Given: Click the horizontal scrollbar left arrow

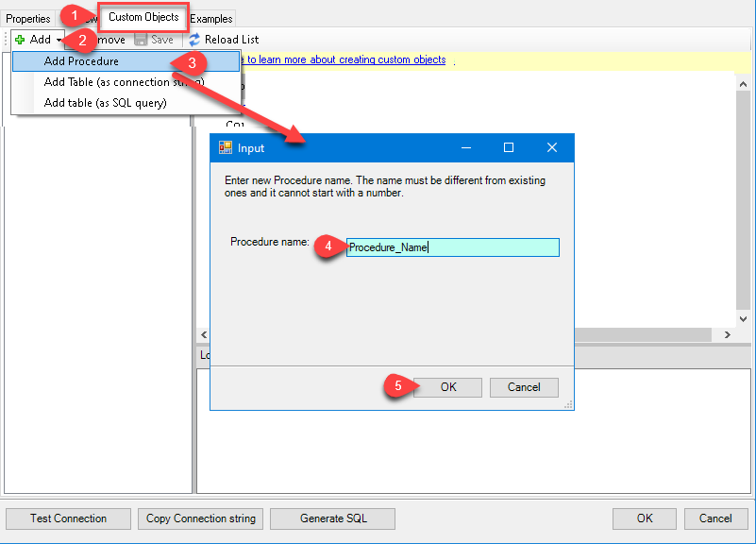Looking at the screenshot, I should tap(204, 334).
